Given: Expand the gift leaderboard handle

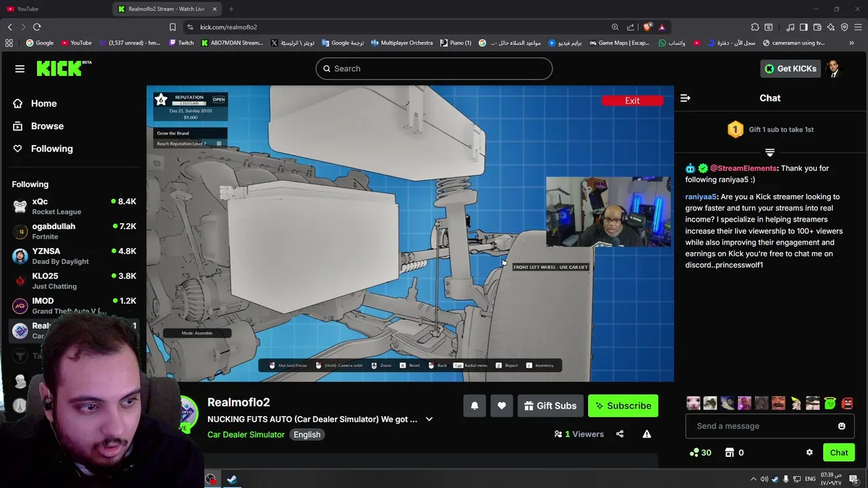Looking at the screenshot, I should click(x=770, y=153).
